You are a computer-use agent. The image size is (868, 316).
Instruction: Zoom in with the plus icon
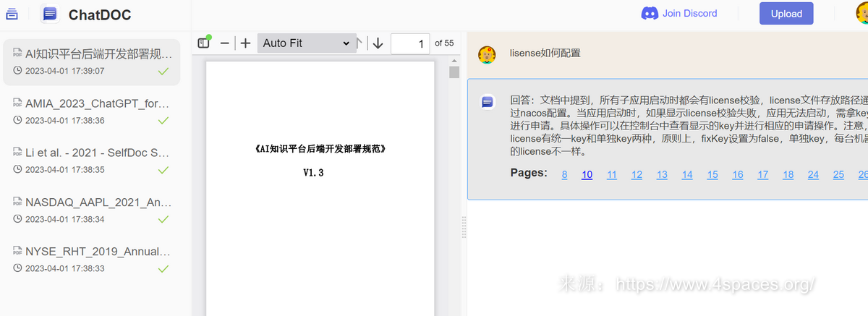tap(245, 43)
